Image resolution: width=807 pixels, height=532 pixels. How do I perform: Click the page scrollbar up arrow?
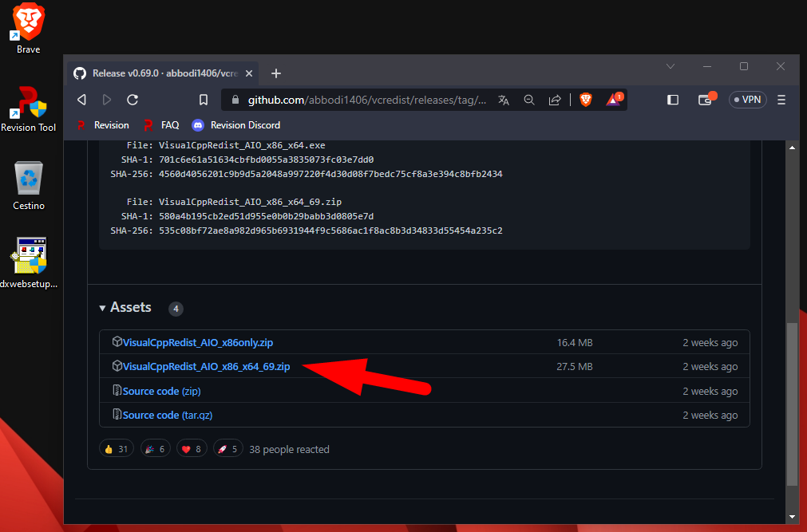792,148
